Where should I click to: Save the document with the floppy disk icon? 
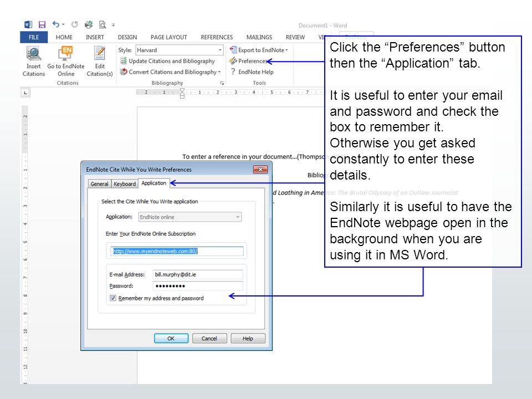[x=42, y=24]
